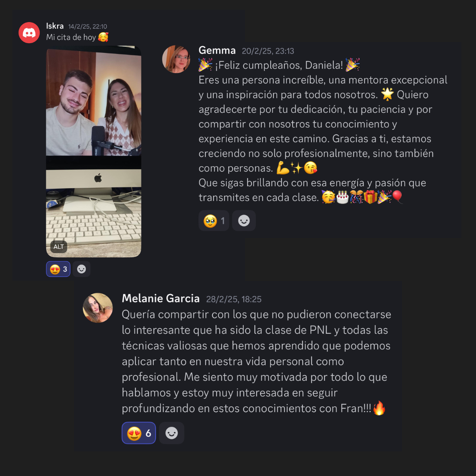Click the Melanie Garcia username
Image resolution: width=476 pixels, height=476 pixels.
160,299
